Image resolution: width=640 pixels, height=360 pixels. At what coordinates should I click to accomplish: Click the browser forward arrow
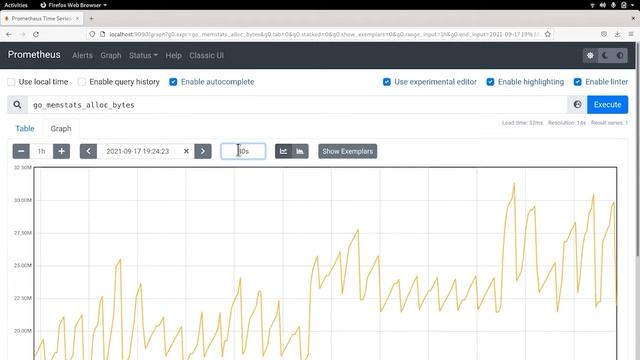coord(22,34)
